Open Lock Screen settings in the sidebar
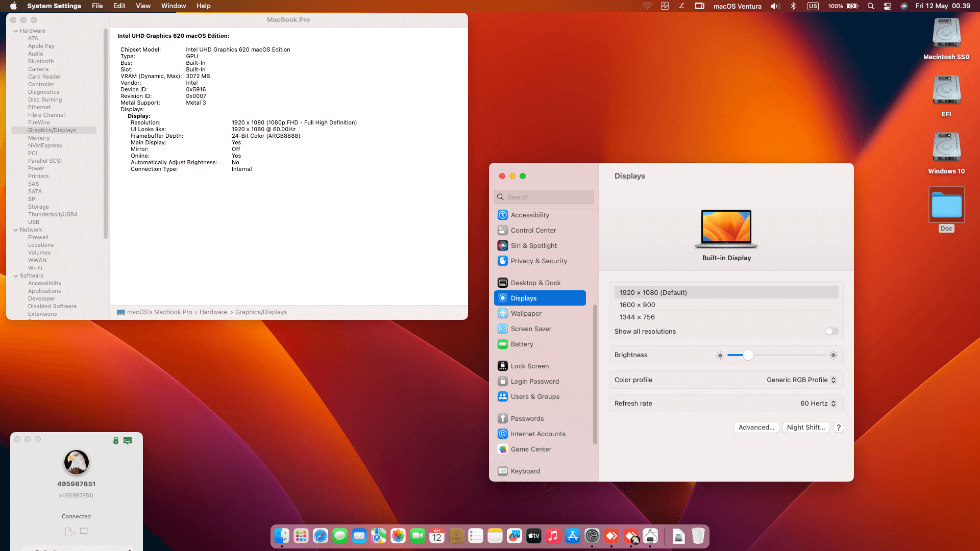980x551 pixels. [x=529, y=366]
